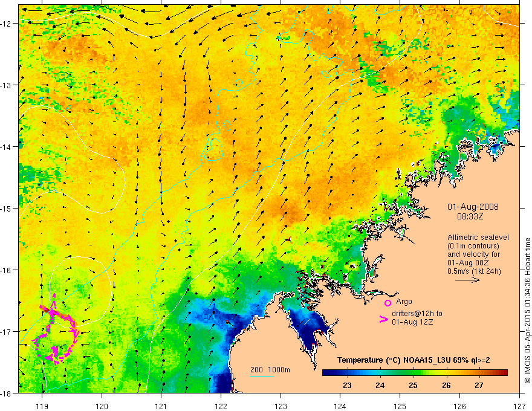The width and height of the screenshot is (532, 411).
Task: Click the latitude axis label '-18'
Action: pos(6,393)
